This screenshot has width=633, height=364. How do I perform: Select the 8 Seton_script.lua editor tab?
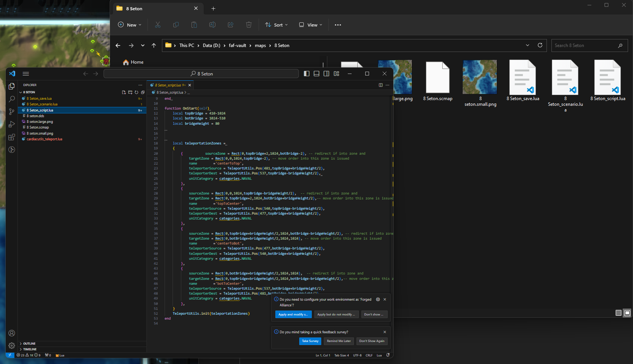point(170,85)
